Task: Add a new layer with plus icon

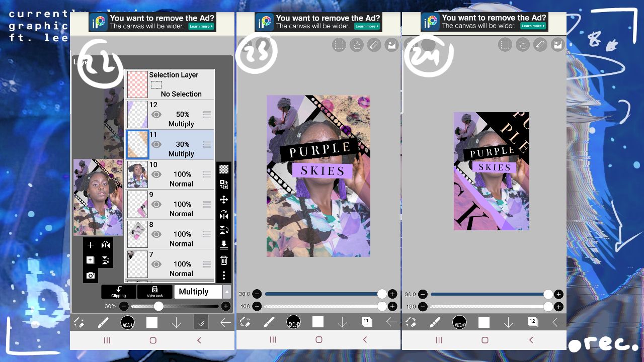Action: [91, 245]
